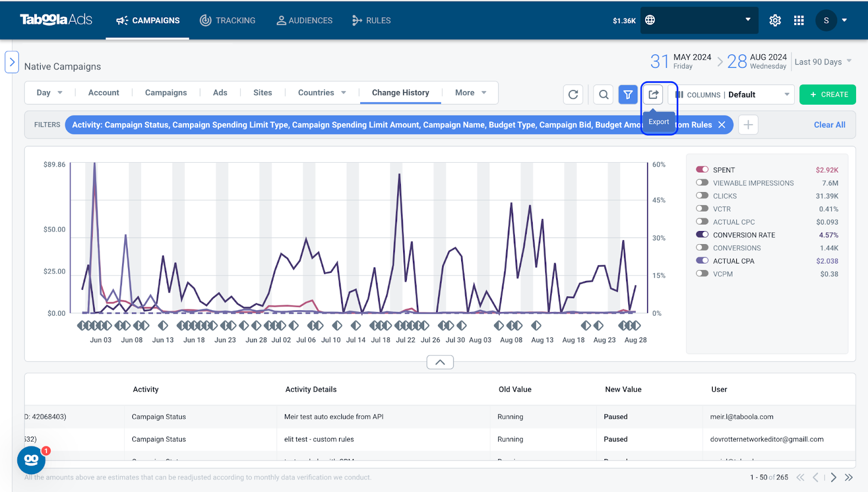The width and height of the screenshot is (868, 492).
Task: Click the Clear All link
Action: point(829,125)
